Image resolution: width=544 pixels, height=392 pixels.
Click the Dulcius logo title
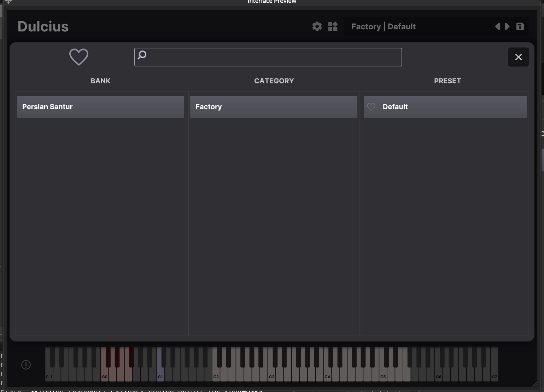pyautogui.click(x=43, y=26)
